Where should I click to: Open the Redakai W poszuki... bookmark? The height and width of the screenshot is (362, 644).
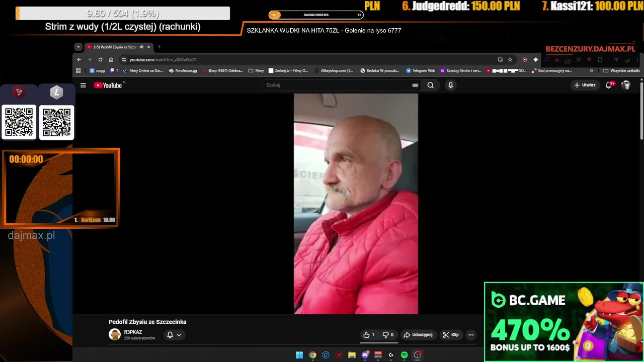(380, 71)
